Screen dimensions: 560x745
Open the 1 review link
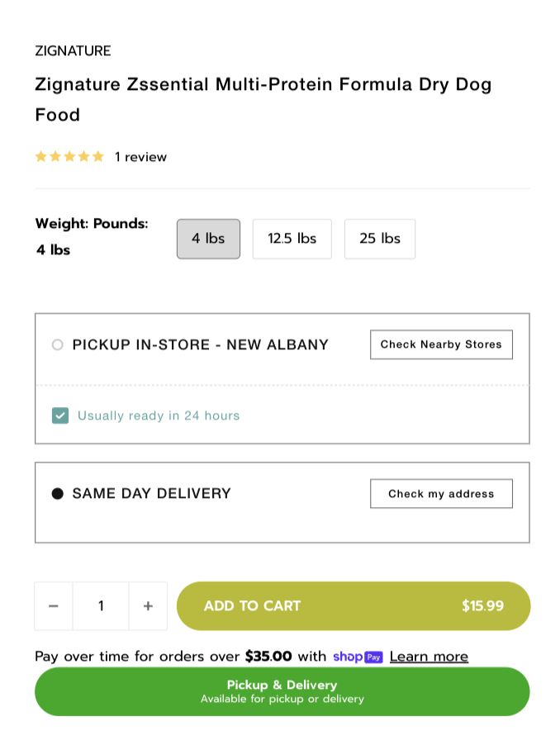pos(140,157)
